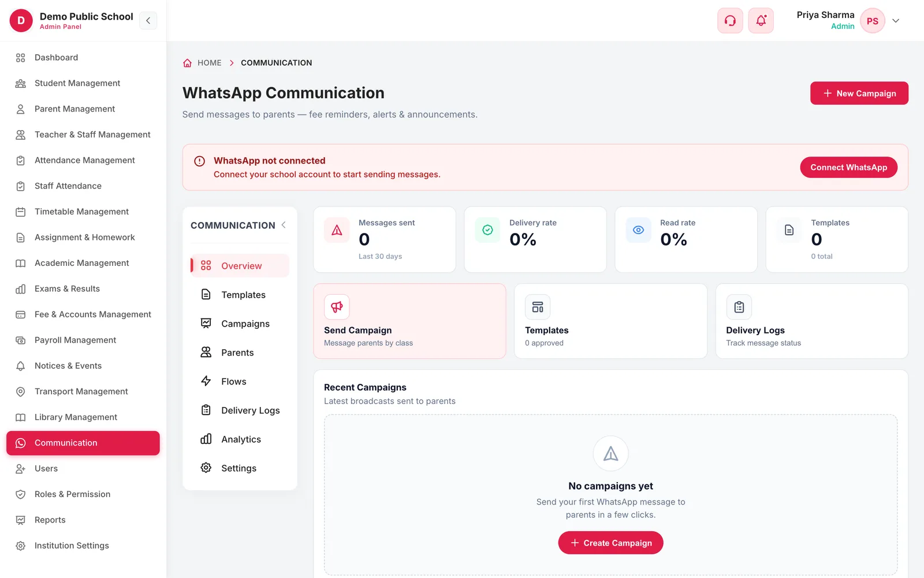
Task: Click the WhatsApp not connected alert icon
Action: click(x=199, y=161)
